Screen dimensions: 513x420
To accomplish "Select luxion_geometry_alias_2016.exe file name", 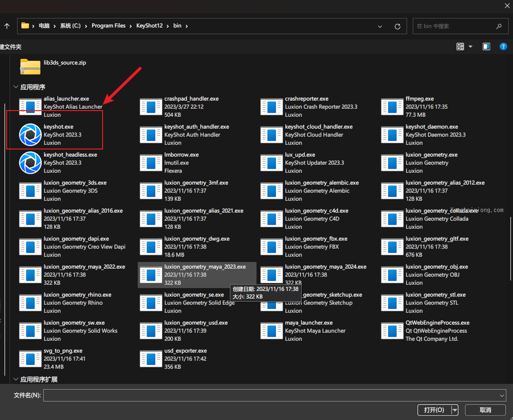I will (x=83, y=211).
